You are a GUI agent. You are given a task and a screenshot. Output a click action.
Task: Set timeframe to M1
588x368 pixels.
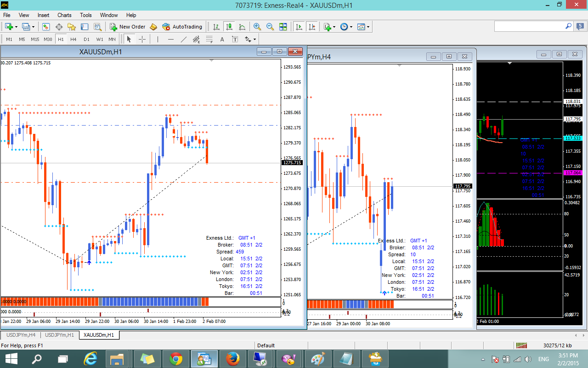point(9,39)
